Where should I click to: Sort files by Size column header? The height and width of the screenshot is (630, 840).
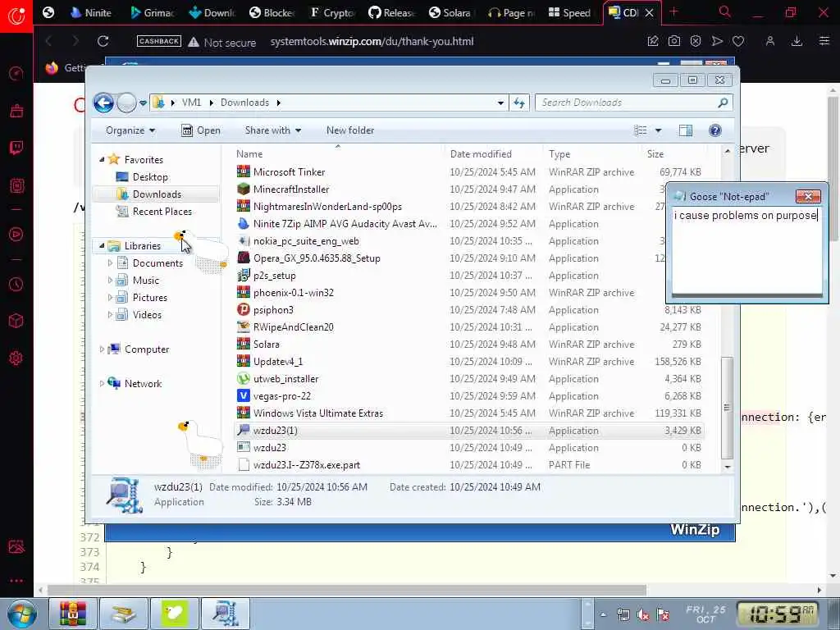coord(675,154)
